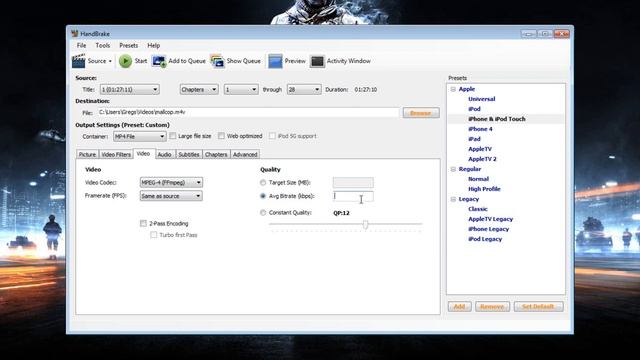
Task: Open the Tools menu
Action: coord(103,45)
